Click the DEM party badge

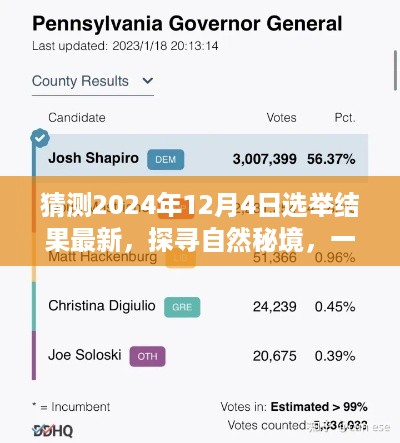166,160
